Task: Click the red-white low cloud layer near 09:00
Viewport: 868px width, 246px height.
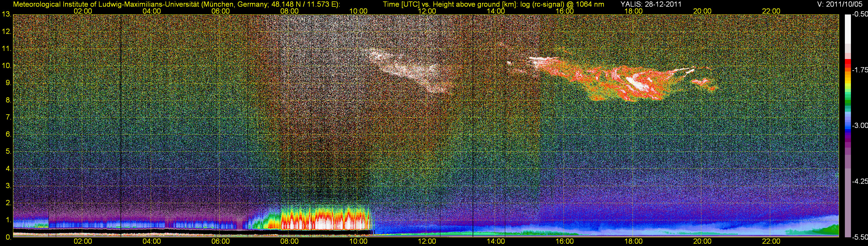Action: (x=325, y=219)
